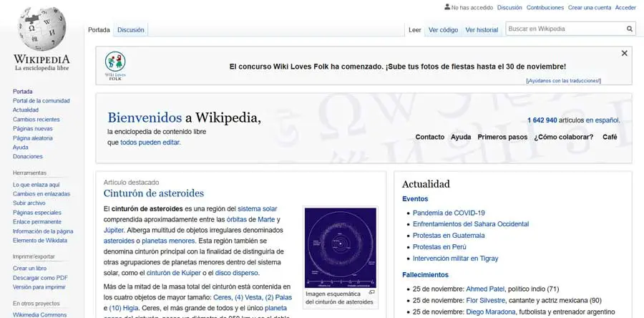This screenshot has height=318, width=644.
Task: Click Descargar como PDF
Action: pos(40,278)
